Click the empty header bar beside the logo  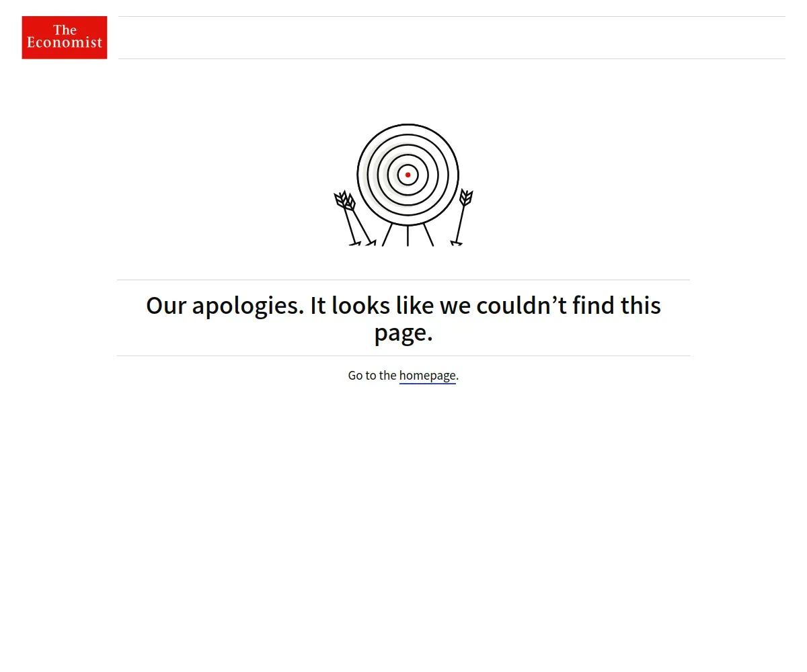pos(452,38)
